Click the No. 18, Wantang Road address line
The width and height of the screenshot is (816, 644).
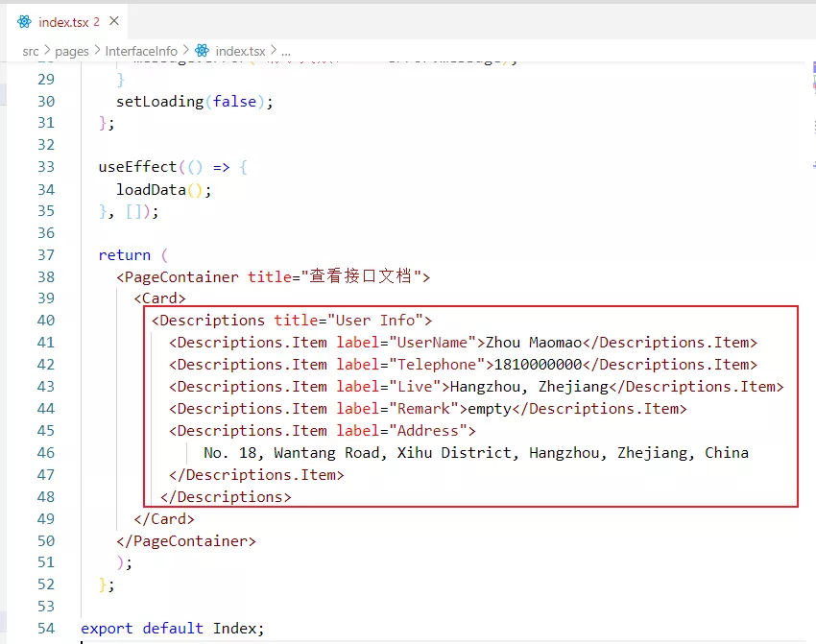click(x=475, y=453)
